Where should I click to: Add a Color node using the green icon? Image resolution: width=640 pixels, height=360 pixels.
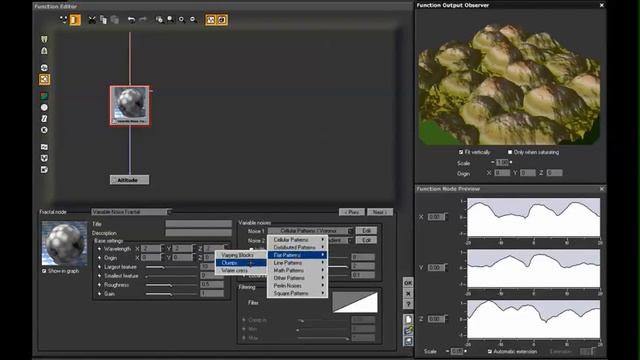(44, 96)
